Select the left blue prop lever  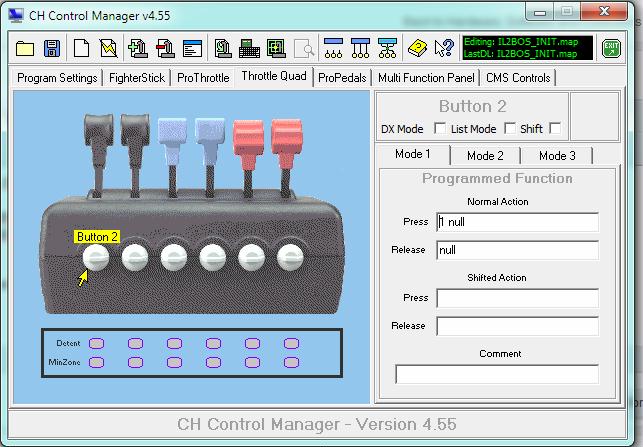click(172, 157)
